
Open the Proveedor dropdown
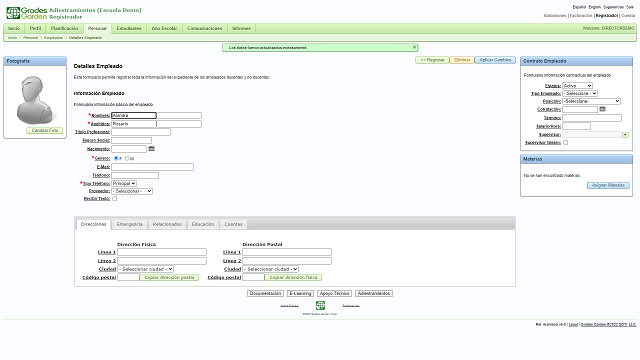pyautogui.click(x=132, y=191)
